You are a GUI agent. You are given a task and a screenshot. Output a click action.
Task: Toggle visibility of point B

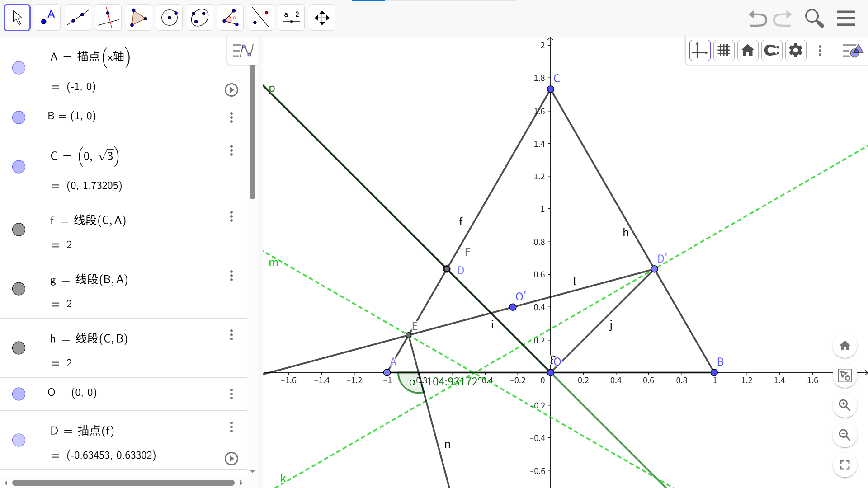coord(19,117)
